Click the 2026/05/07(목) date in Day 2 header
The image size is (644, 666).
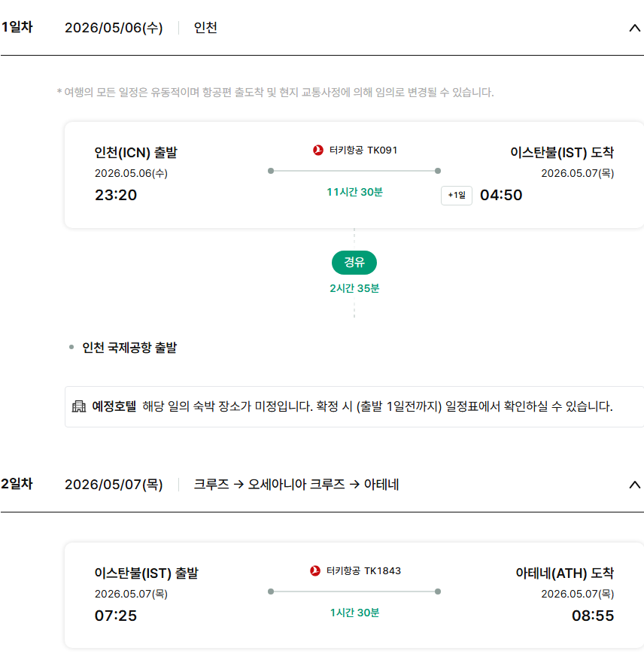tap(114, 485)
